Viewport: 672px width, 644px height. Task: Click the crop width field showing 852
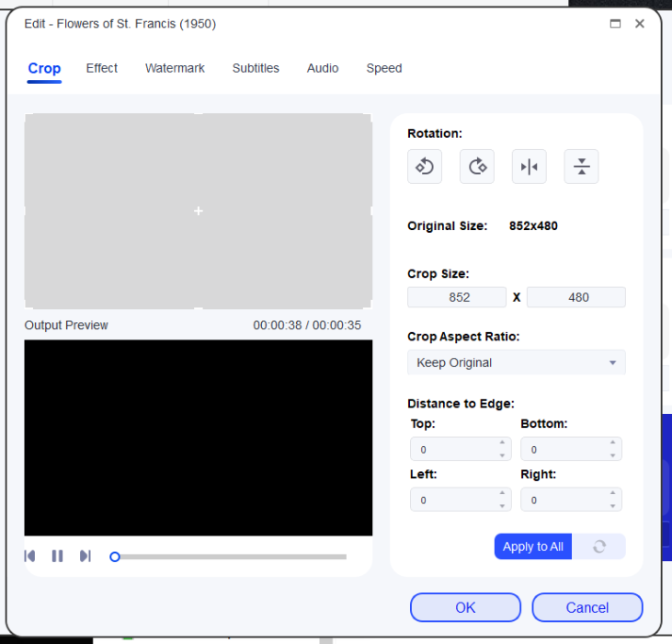pyautogui.click(x=457, y=297)
